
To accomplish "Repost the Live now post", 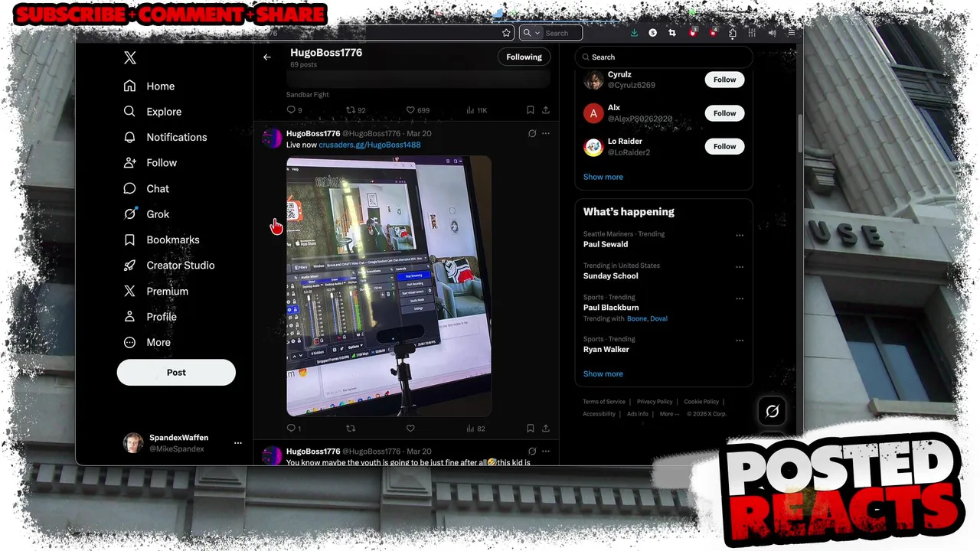I will click(x=351, y=429).
